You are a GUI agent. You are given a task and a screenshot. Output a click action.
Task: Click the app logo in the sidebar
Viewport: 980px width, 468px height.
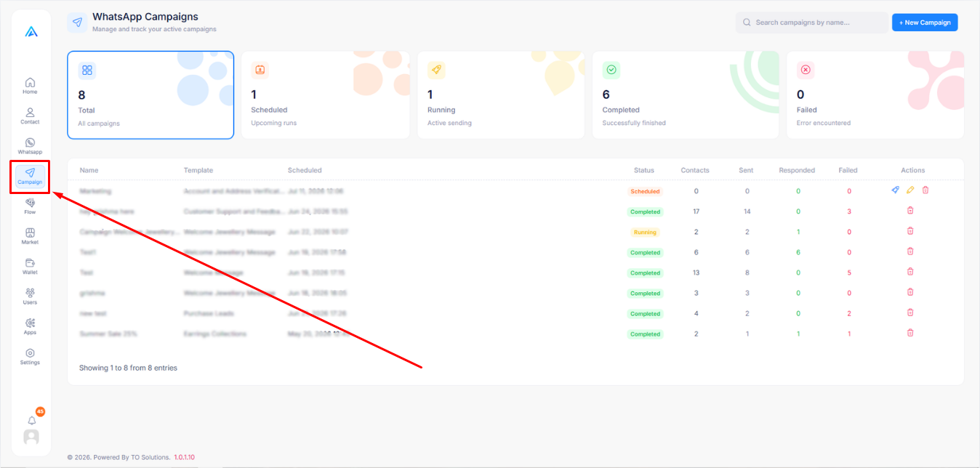(x=31, y=32)
